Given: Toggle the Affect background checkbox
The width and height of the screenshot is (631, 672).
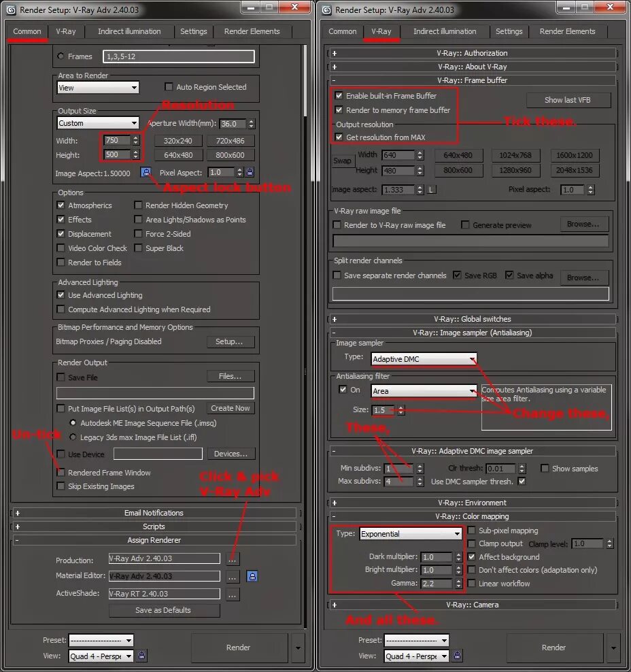Looking at the screenshot, I should click(x=472, y=557).
